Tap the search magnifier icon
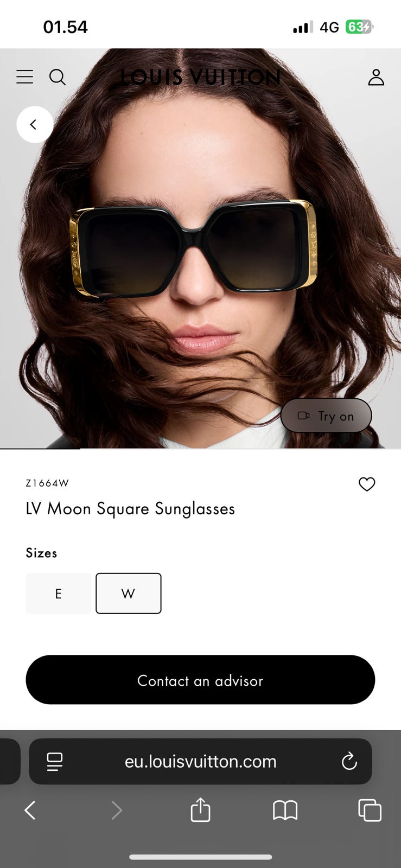The height and width of the screenshot is (868, 401). (x=58, y=78)
